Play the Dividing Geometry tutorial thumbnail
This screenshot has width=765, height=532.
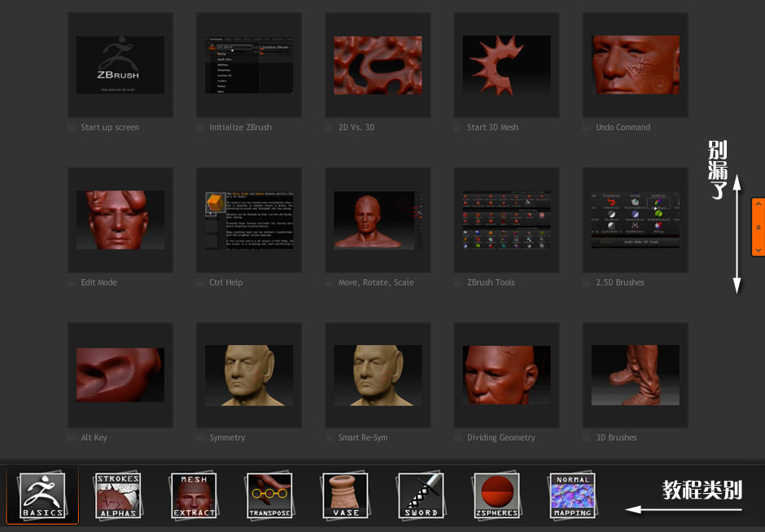(x=506, y=375)
